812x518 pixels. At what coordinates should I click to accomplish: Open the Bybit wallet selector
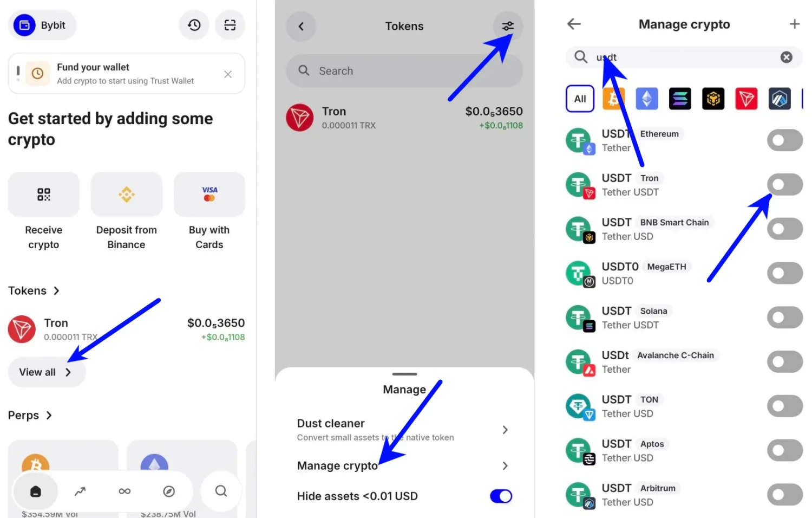point(42,25)
